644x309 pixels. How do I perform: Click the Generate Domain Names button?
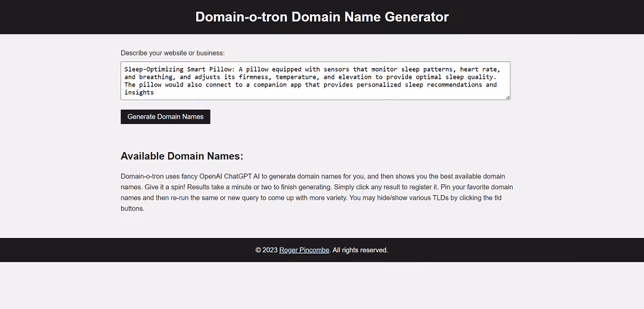click(166, 117)
